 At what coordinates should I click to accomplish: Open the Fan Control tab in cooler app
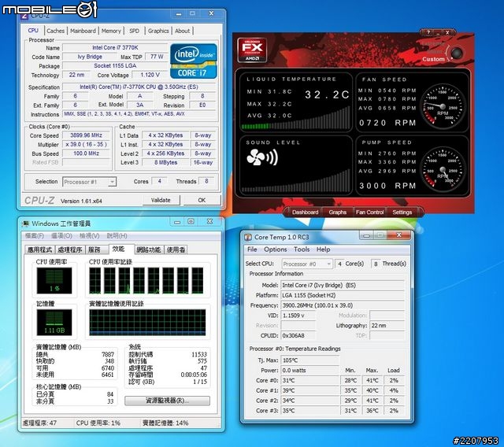click(x=369, y=212)
